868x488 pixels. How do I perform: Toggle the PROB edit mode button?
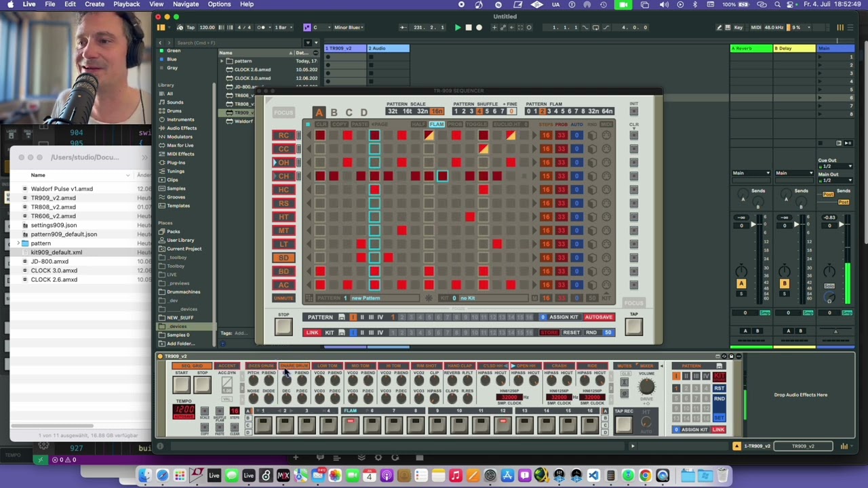pos(454,125)
